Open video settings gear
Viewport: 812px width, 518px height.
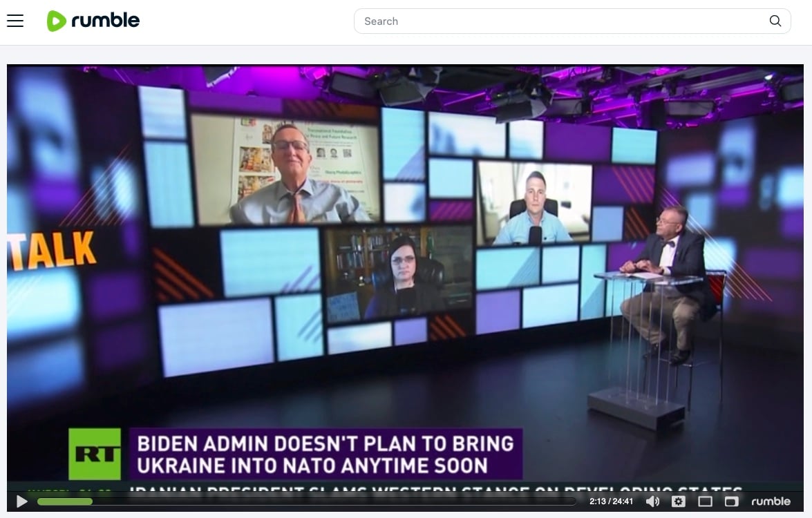tap(679, 501)
